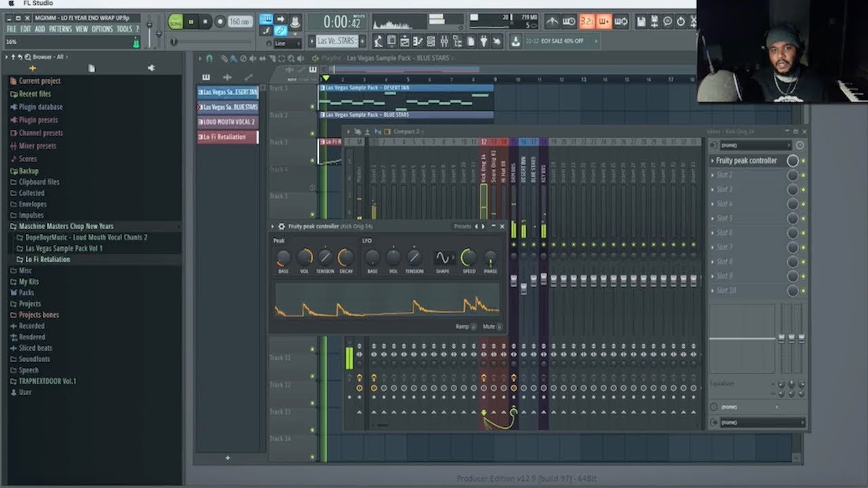Expand Recent files folder
Screen dimensions: 868x488
35,94
